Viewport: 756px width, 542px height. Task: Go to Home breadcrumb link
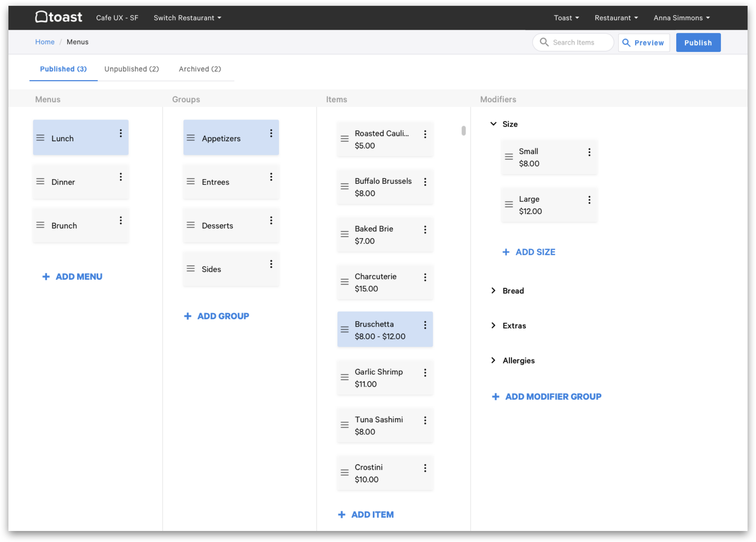click(x=45, y=42)
